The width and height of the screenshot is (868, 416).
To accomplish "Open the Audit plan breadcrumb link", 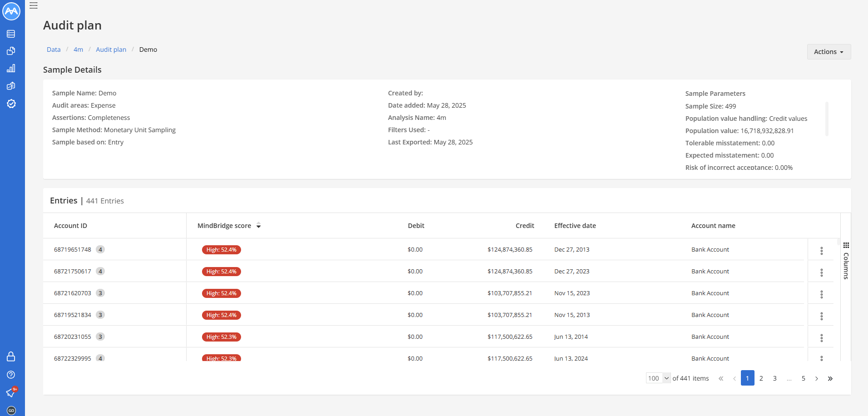I will (x=111, y=49).
